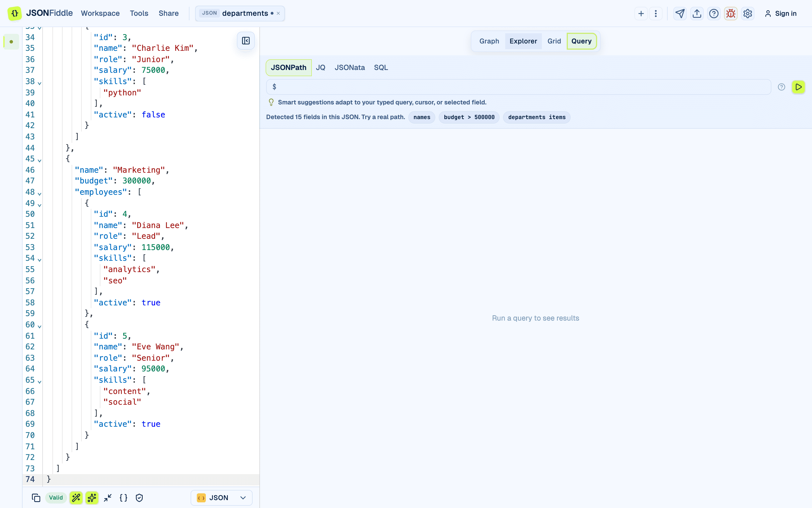Click the red bug report icon
The width and height of the screenshot is (812, 508).
pyautogui.click(x=731, y=14)
